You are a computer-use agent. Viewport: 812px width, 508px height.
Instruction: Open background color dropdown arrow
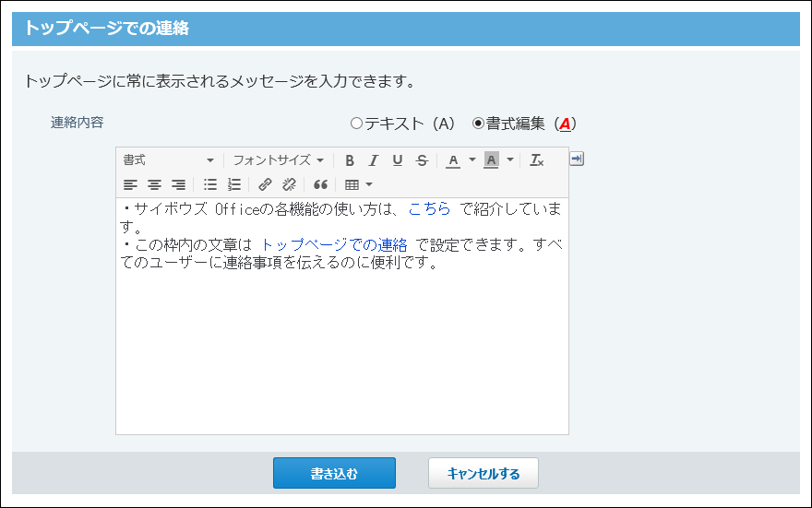510,159
